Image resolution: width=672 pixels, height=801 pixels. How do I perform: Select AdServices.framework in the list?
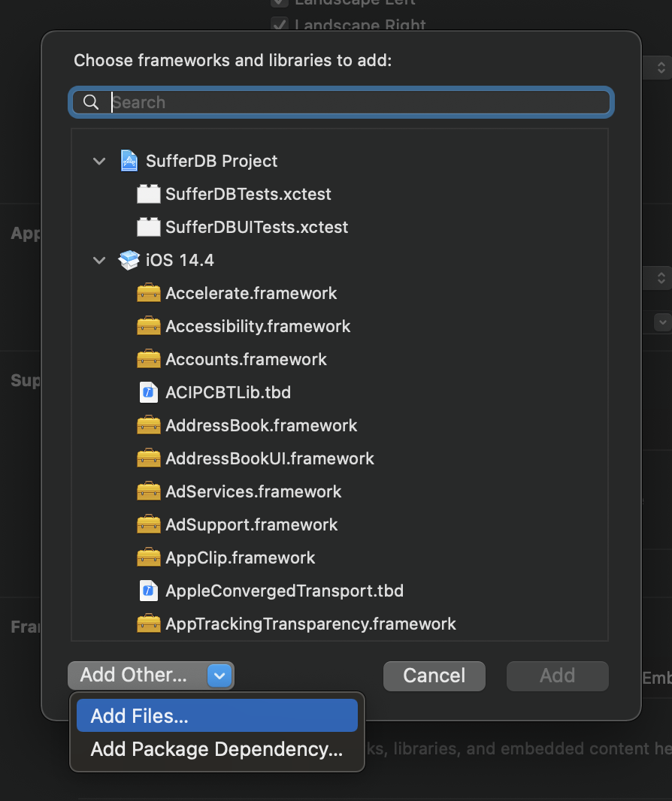point(340,491)
